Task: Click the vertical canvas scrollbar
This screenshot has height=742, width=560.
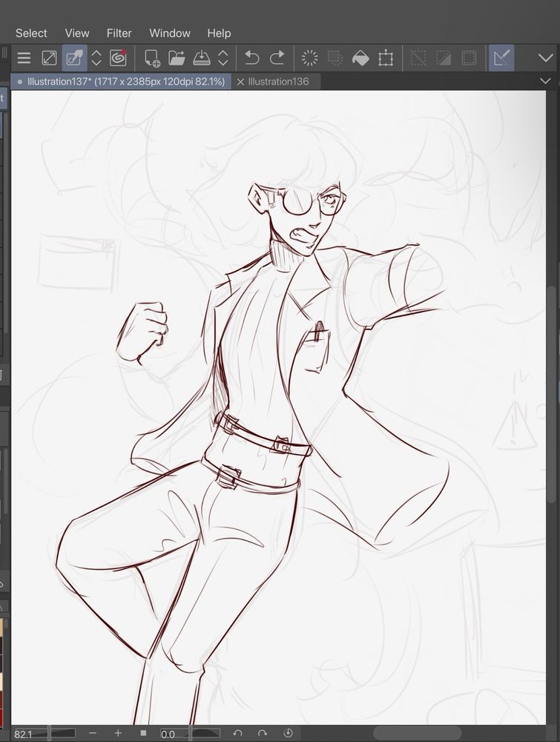Action: click(553, 395)
